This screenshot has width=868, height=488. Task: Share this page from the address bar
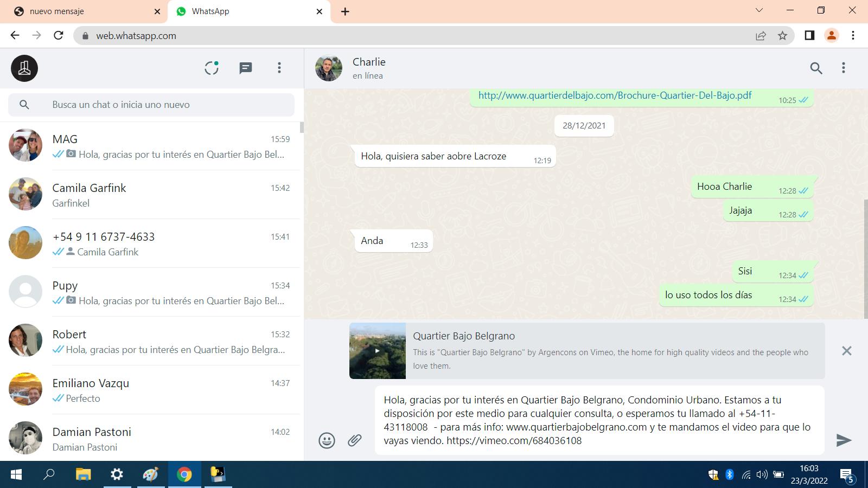761,35
